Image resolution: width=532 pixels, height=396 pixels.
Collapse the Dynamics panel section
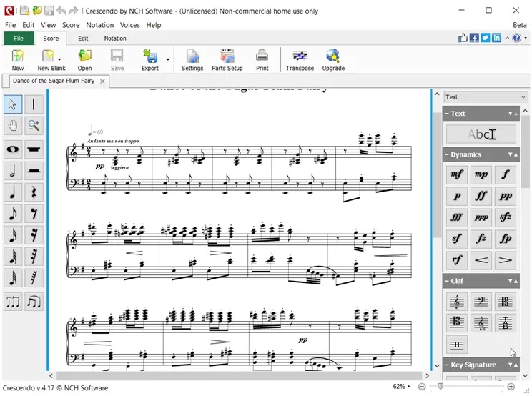coord(447,154)
